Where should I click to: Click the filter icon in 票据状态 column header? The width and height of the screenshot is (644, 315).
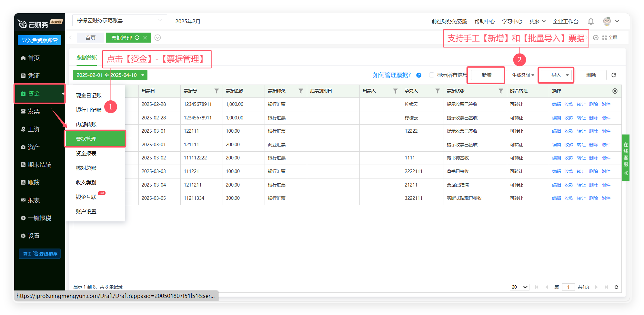pyautogui.click(x=501, y=91)
